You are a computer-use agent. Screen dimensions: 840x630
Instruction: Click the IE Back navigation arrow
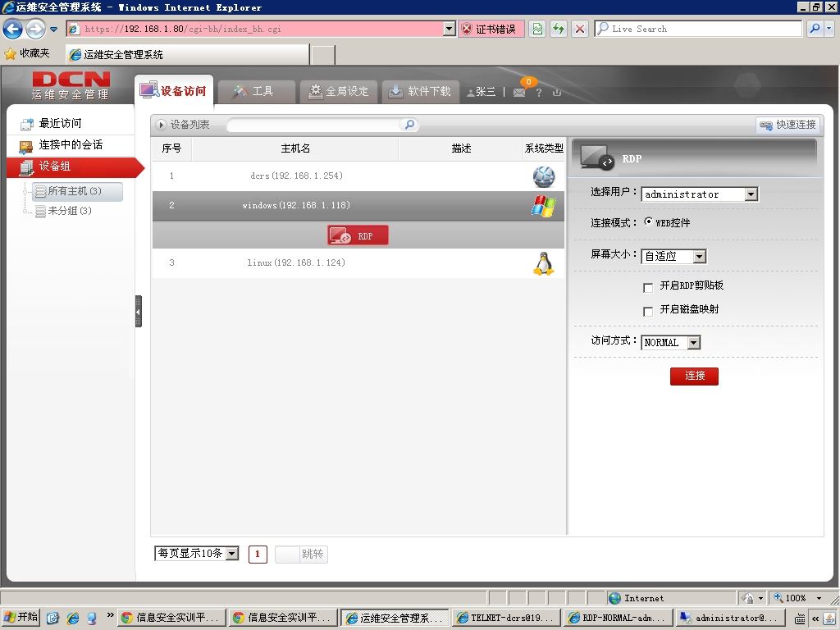click(x=13, y=29)
